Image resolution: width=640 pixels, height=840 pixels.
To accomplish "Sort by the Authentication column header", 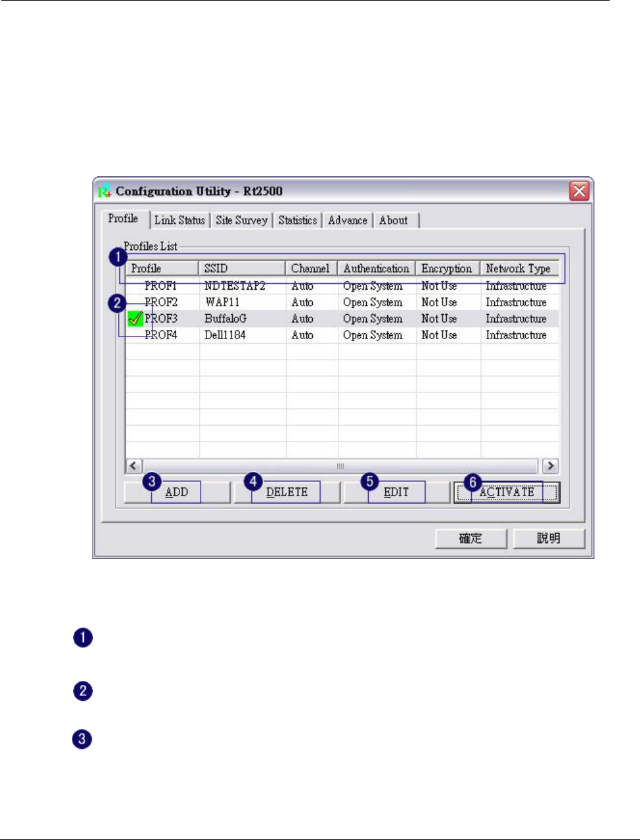I will tap(377, 269).
